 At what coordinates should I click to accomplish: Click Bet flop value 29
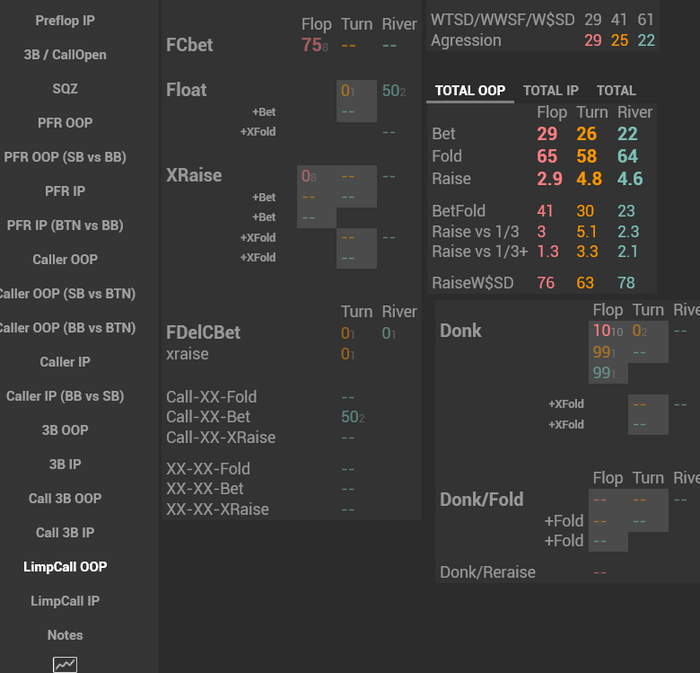[547, 134]
